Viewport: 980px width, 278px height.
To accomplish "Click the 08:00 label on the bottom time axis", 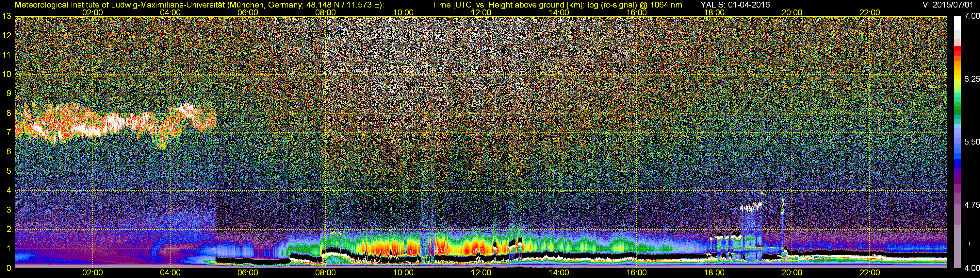I will (x=325, y=273).
